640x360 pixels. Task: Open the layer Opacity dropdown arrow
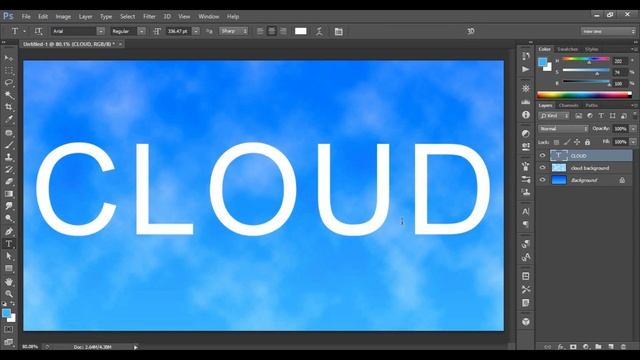pos(633,129)
